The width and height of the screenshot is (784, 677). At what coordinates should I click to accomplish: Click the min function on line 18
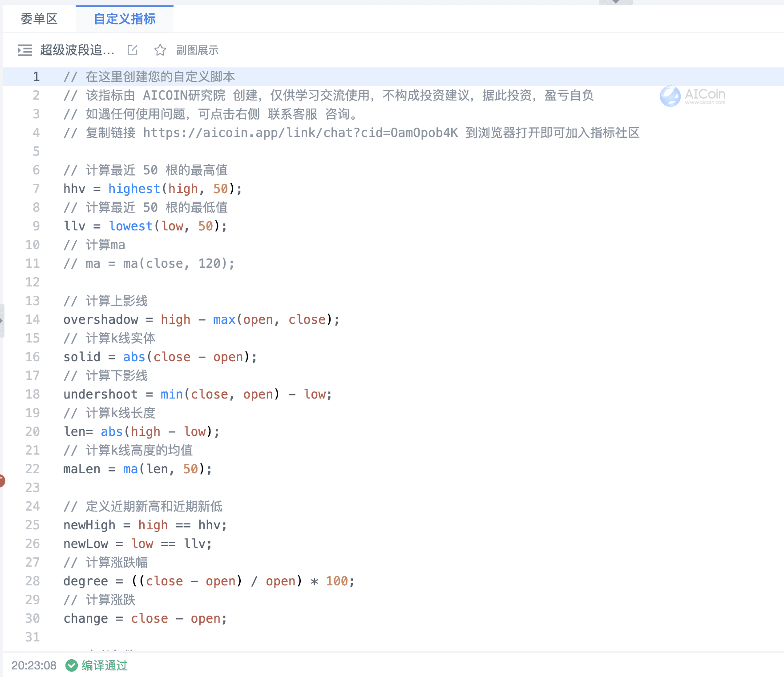(x=171, y=394)
